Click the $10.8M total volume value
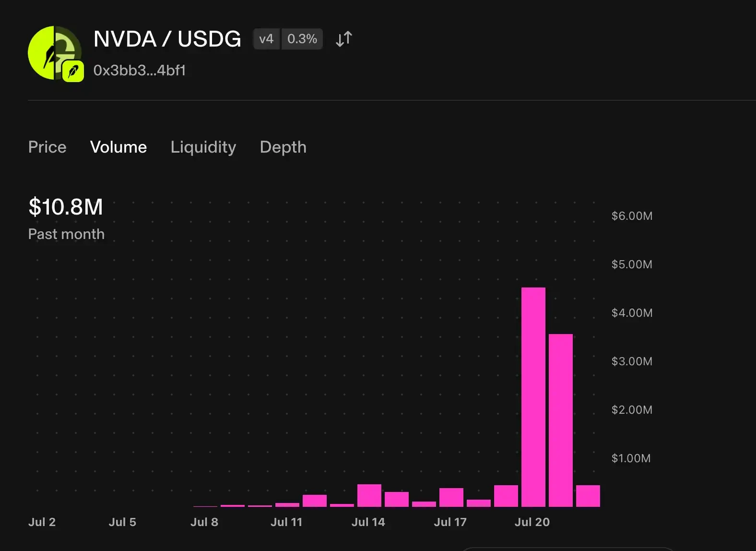Viewport: 756px width, 551px height. (66, 207)
